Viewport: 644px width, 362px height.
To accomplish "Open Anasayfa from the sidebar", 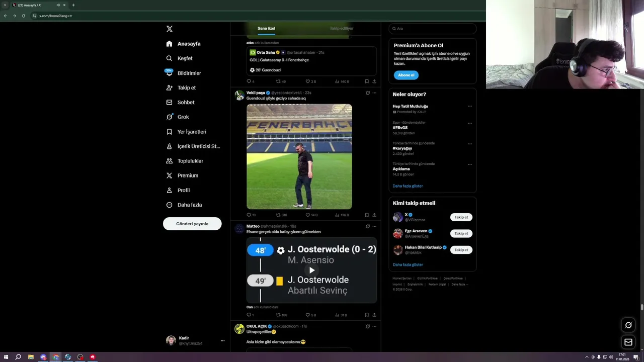I will [183, 44].
